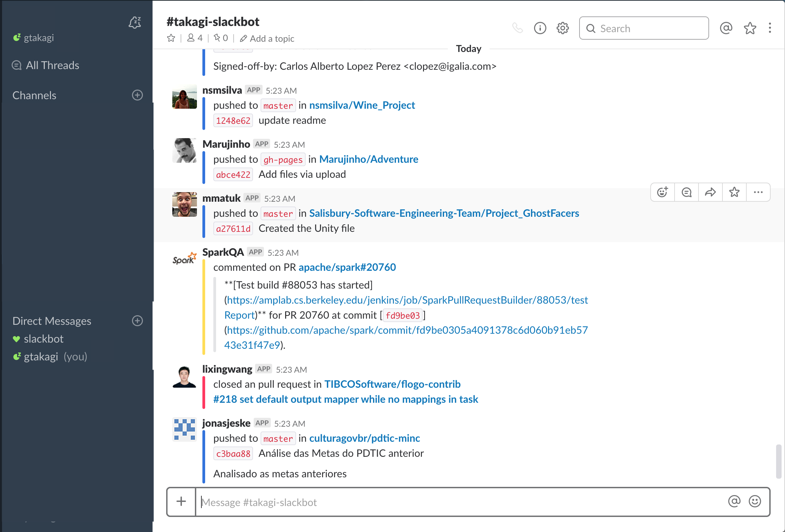Start a thread on mmatuk's push message

click(686, 192)
